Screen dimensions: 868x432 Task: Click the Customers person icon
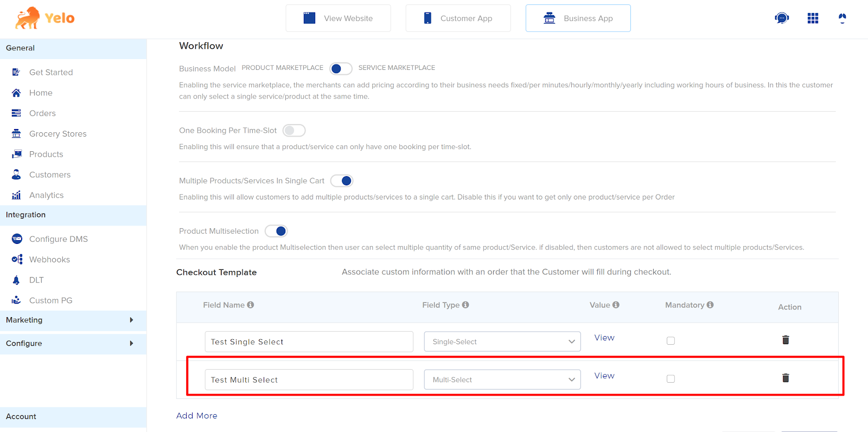click(16, 175)
